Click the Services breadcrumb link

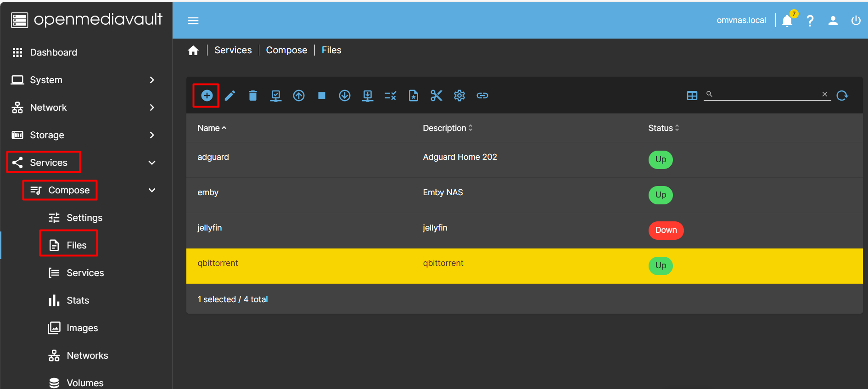point(233,50)
